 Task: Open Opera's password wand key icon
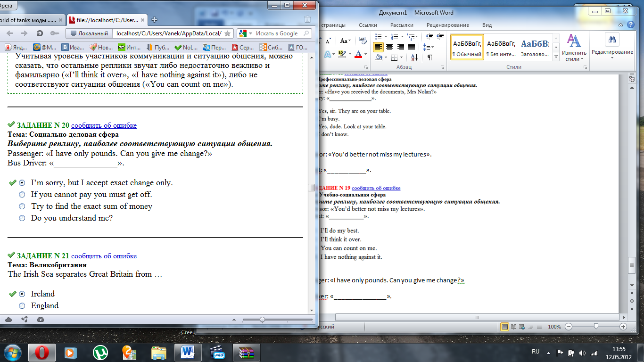(x=54, y=33)
